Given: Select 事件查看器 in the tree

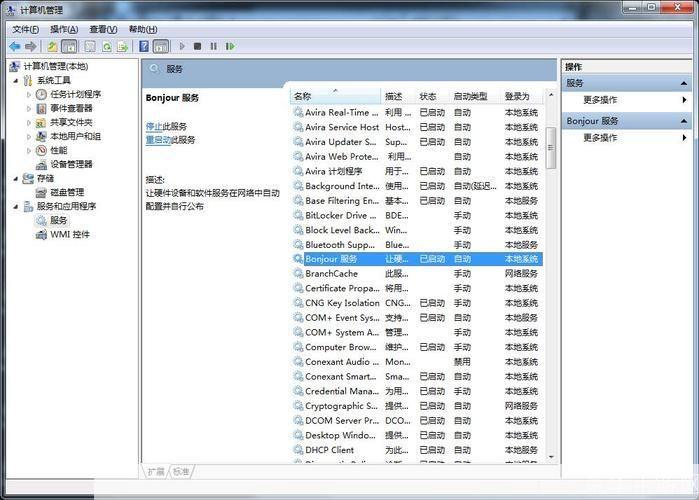Looking at the screenshot, I should tap(71, 108).
